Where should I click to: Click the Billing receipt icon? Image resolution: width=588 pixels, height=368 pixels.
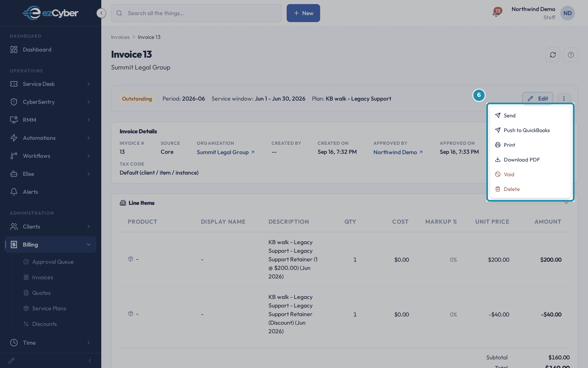click(14, 245)
